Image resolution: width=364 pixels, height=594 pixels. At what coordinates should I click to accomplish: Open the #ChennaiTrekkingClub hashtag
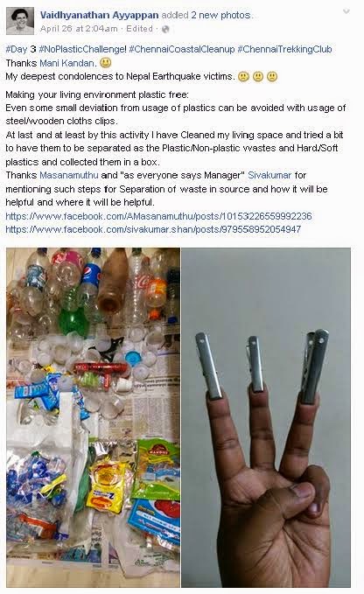(x=284, y=49)
